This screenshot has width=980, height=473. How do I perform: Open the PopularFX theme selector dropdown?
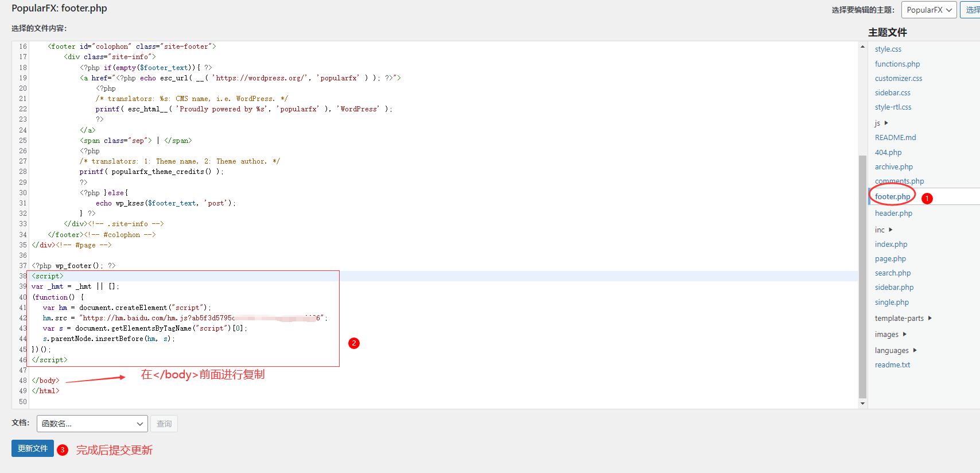[x=929, y=10]
